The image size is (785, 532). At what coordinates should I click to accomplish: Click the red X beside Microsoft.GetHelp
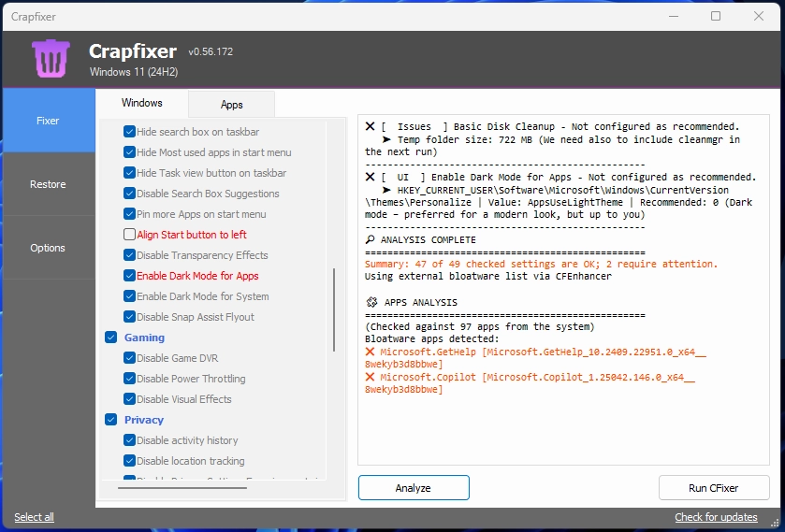tap(370, 352)
